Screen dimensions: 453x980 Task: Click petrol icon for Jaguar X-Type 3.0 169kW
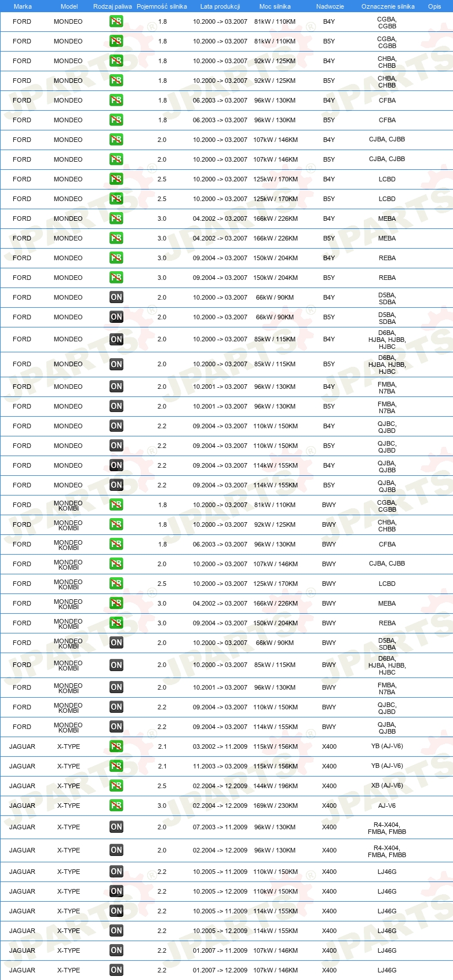(116, 806)
